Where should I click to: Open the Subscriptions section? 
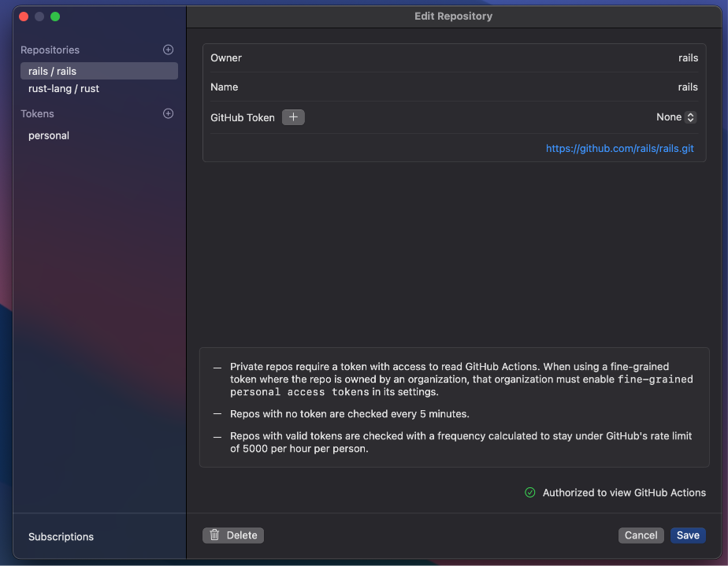pos(61,537)
